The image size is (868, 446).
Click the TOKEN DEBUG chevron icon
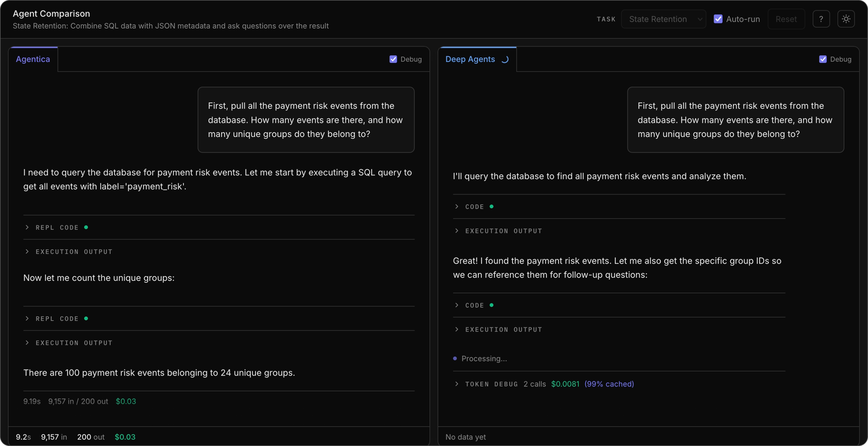(x=457, y=384)
